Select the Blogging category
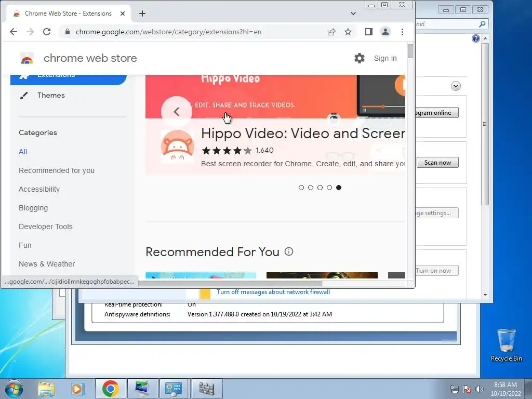Viewport: 532px width, 399px height. coord(33,208)
